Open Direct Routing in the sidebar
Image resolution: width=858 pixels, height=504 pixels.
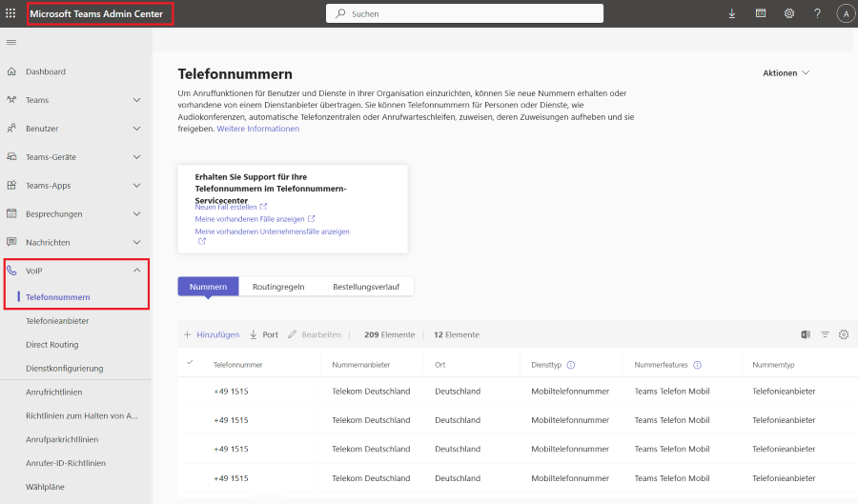click(52, 344)
